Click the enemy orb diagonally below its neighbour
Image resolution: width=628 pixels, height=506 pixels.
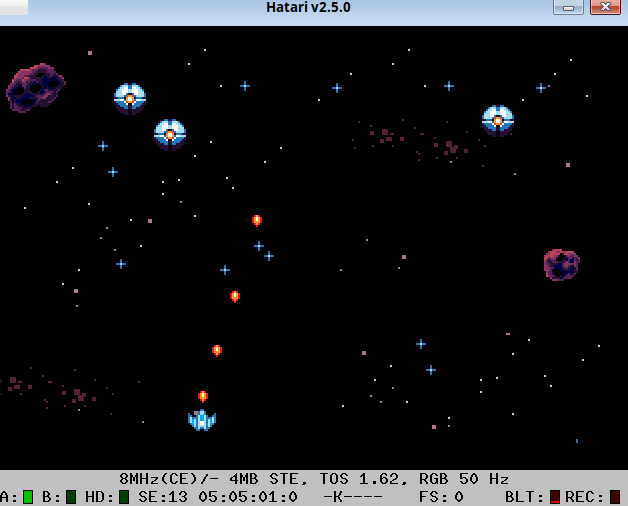tap(170, 135)
